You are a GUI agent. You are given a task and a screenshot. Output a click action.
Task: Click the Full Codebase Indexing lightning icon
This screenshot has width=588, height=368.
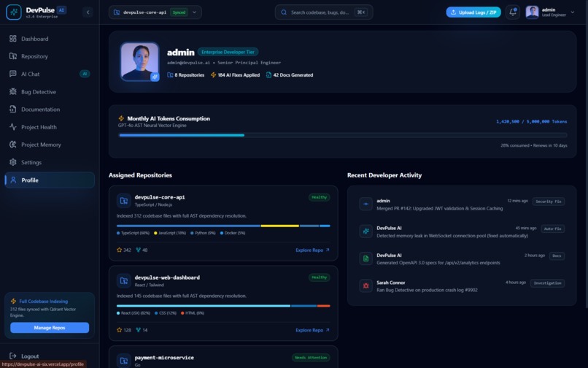click(x=13, y=301)
